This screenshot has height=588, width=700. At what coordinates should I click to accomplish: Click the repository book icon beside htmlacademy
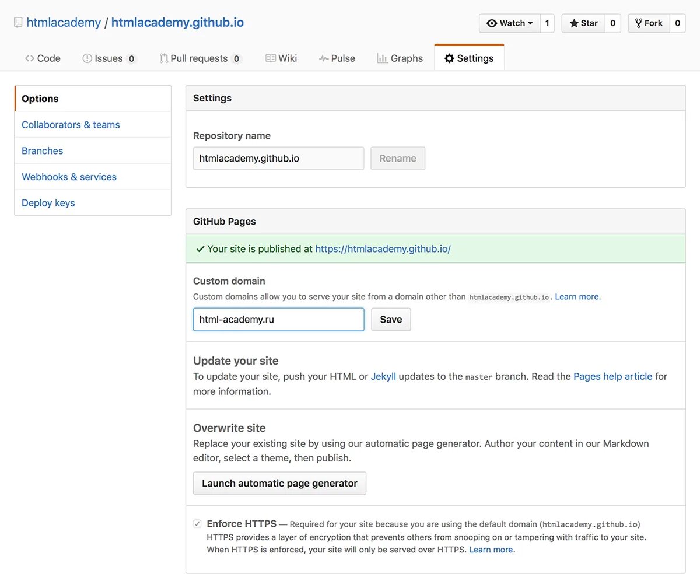(18, 23)
